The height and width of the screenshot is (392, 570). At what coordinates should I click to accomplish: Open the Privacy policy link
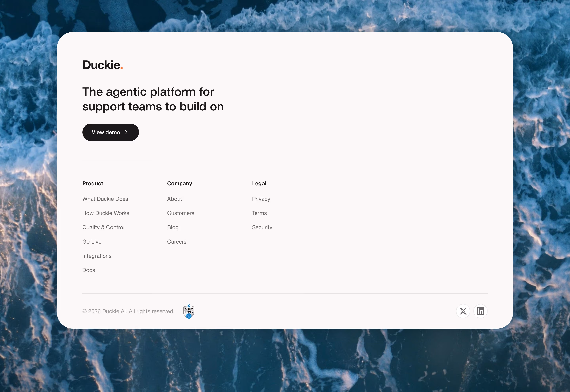click(261, 199)
